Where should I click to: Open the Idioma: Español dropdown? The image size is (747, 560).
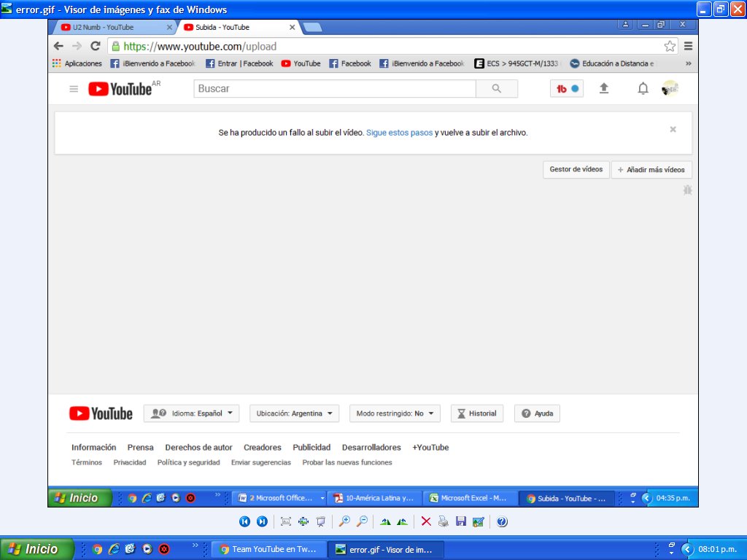(x=192, y=413)
